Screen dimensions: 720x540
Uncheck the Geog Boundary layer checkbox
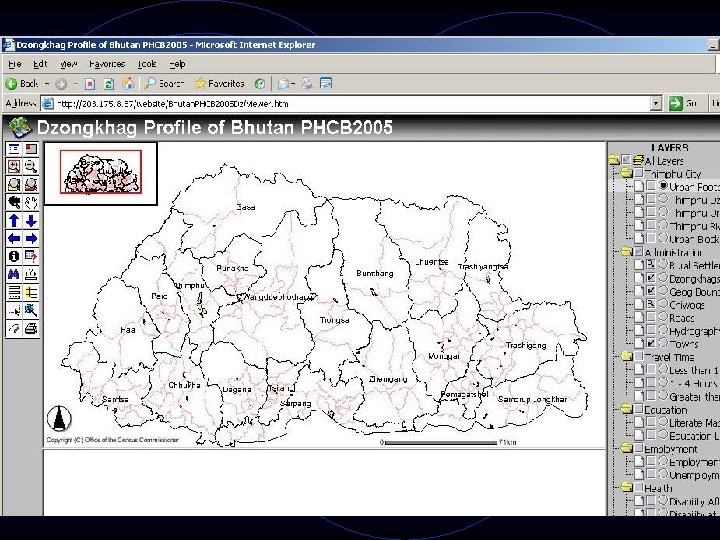[651, 290]
